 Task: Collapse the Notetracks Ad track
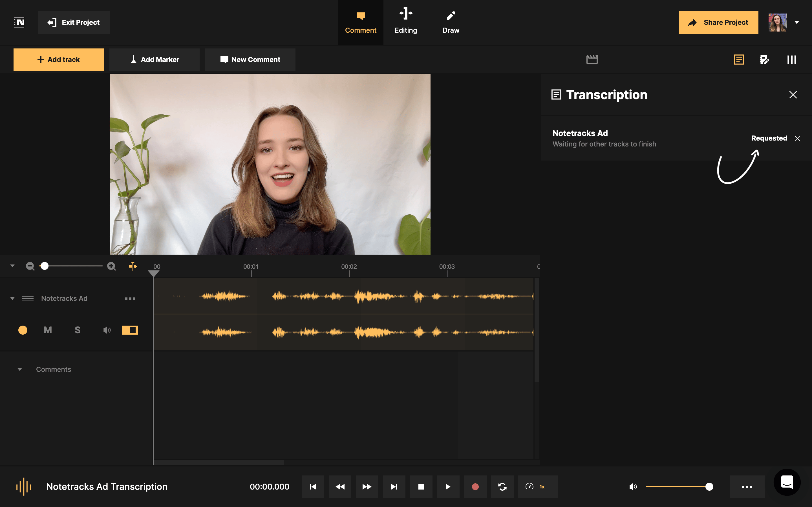(x=12, y=298)
